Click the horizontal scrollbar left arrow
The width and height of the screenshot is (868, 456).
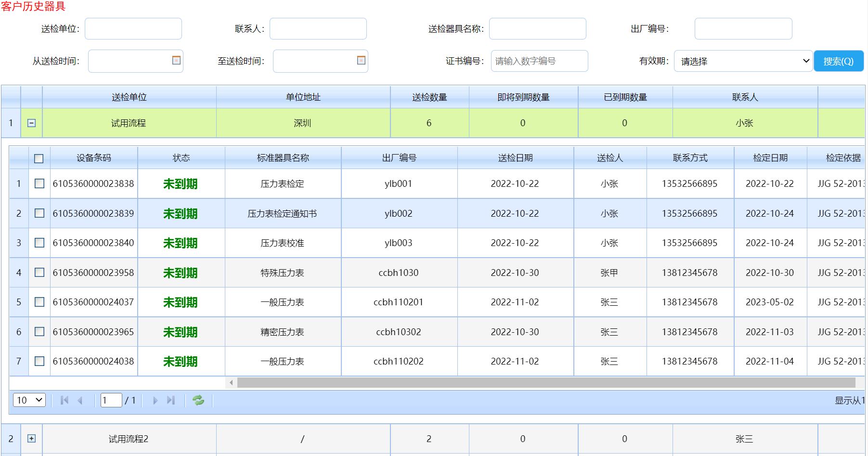pyautogui.click(x=231, y=383)
